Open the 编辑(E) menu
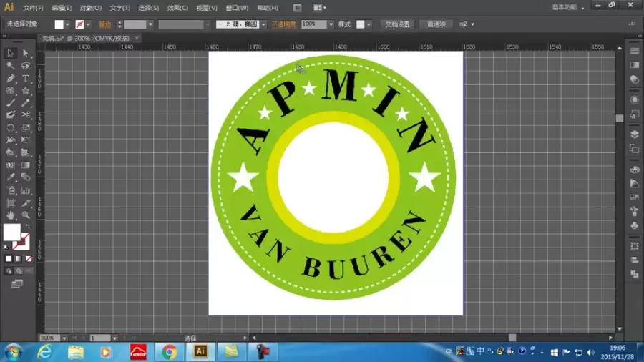This screenshot has width=644, height=362. [x=62, y=8]
